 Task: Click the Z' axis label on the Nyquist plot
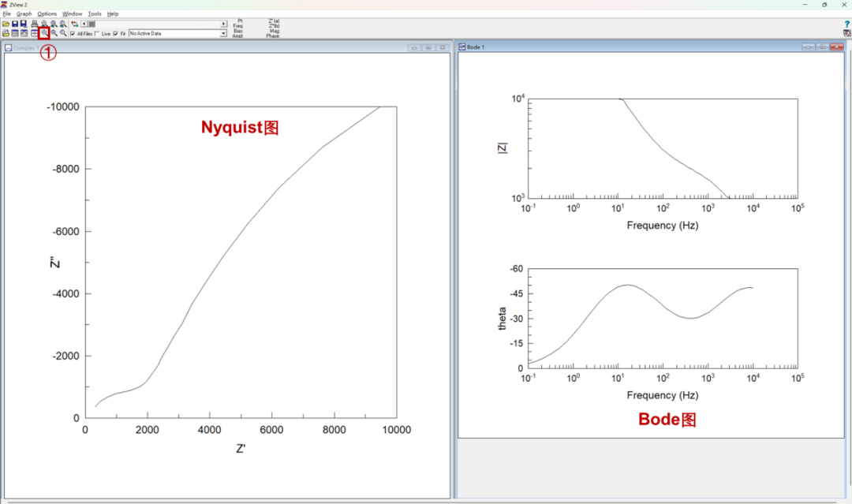point(241,449)
